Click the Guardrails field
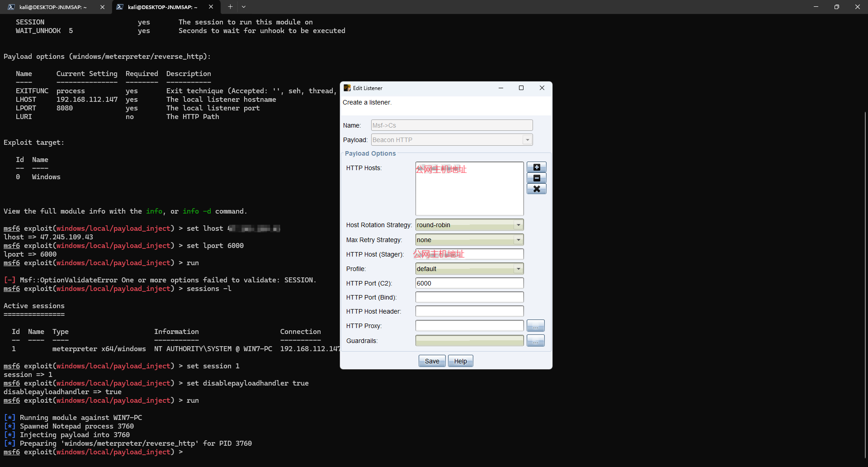Screen dimensions: 868x467 tap(469, 341)
